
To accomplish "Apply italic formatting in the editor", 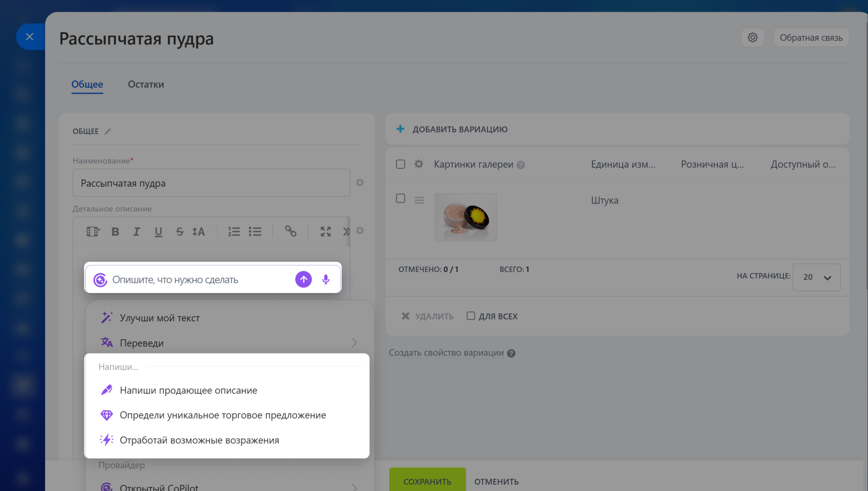I will (x=136, y=231).
